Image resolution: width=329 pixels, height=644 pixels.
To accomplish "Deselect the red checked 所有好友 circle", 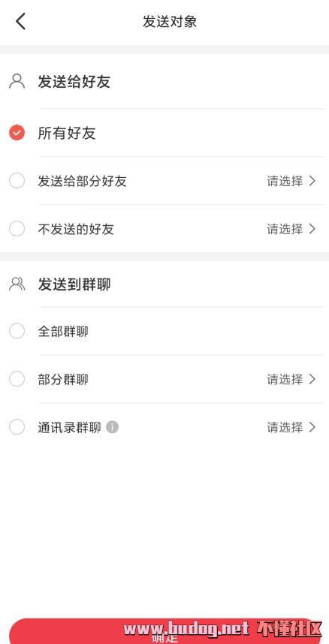I will pos(17,133).
